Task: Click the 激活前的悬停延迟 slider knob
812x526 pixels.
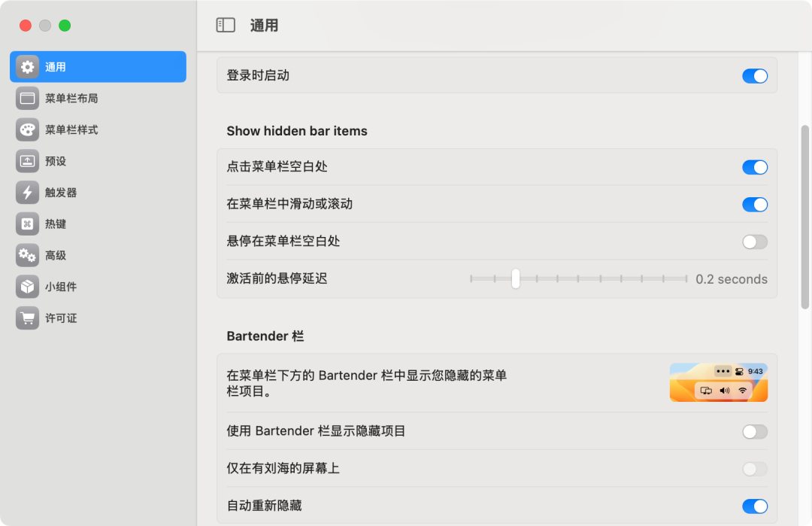Action: 516,278
